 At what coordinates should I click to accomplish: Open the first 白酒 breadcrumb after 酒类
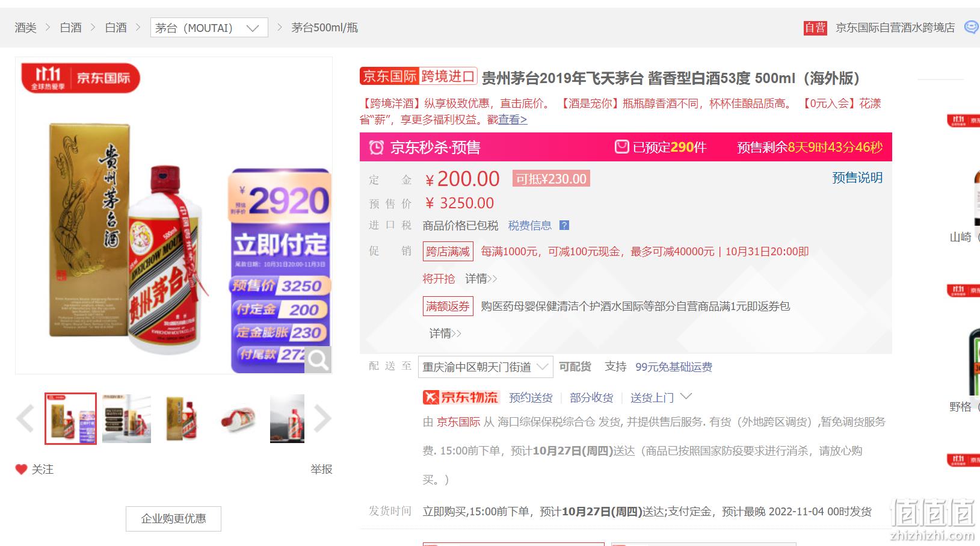(x=71, y=28)
